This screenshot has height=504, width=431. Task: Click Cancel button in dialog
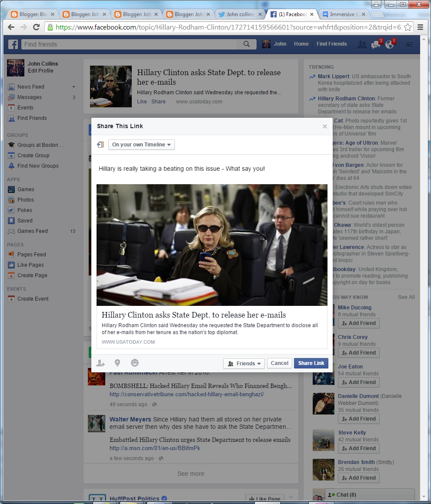tap(280, 363)
